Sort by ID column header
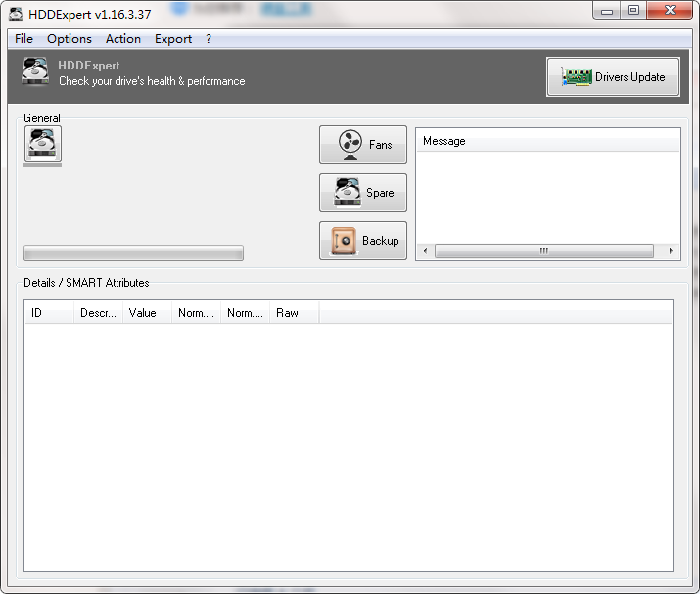Image resolution: width=700 pixels, height=594 pixels. tap(49, 313)
